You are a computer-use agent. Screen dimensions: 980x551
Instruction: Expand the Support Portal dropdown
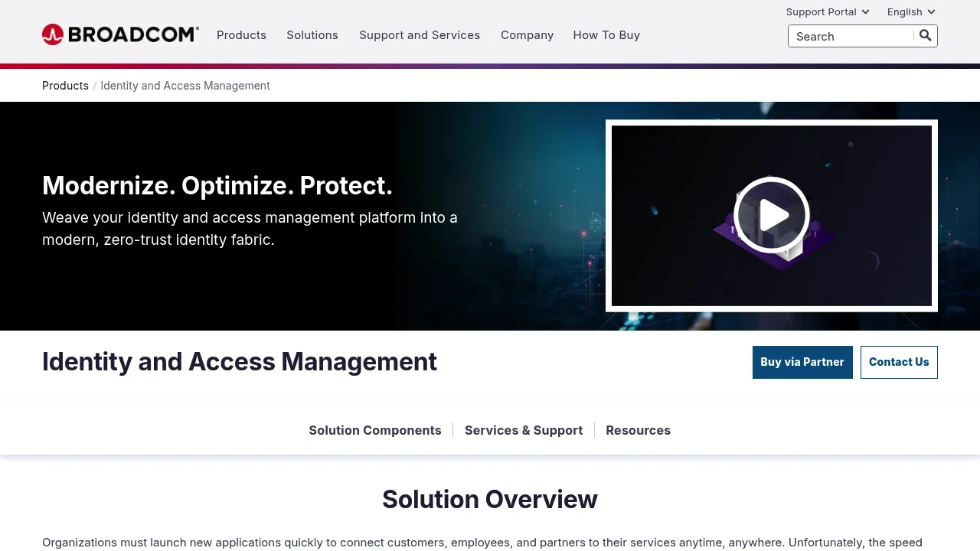(x=828, y=11)
